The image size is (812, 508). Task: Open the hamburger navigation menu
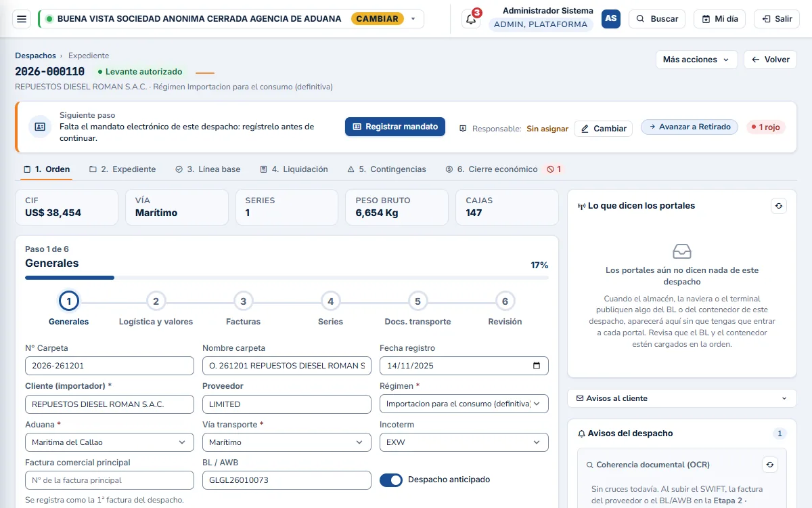22,19
